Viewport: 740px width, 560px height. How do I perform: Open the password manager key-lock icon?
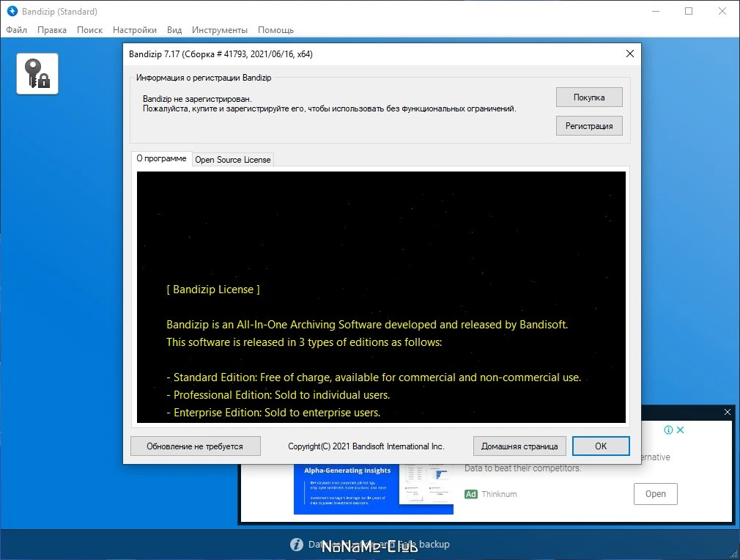tap(37, 73)
